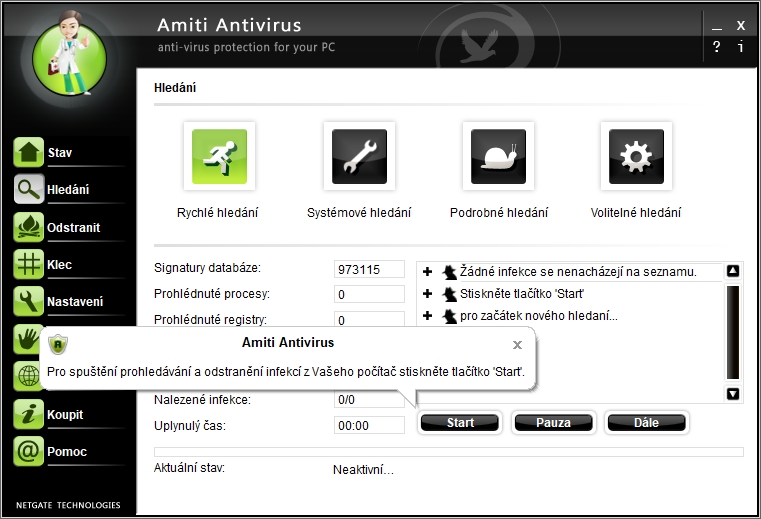The width and height of the screenshot is (761, 519).
Task: Click the doctor mascot logo
Action: [x=69, y=53]
